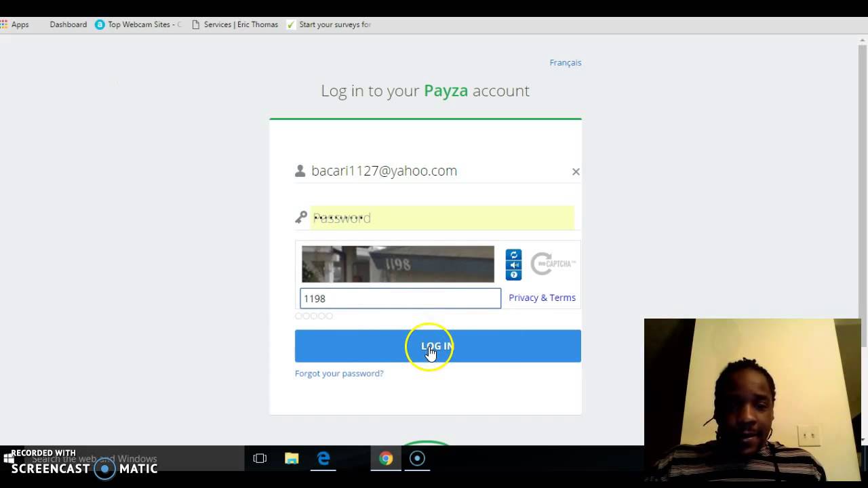Open the Dashboard bookmark
The image size is (868, 488).
(x=68, y=24)
